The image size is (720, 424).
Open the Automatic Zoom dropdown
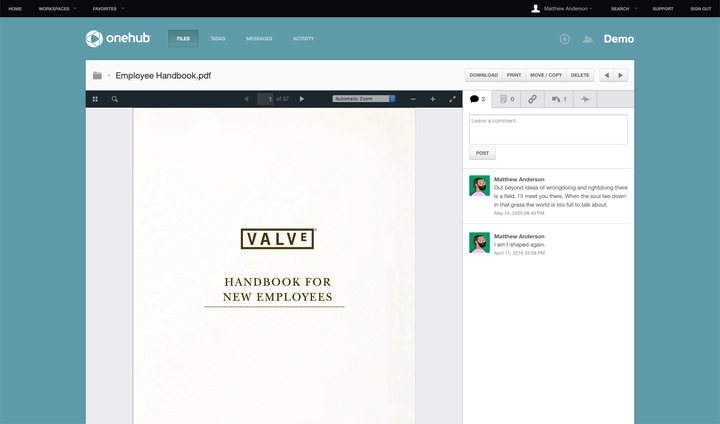364,99
